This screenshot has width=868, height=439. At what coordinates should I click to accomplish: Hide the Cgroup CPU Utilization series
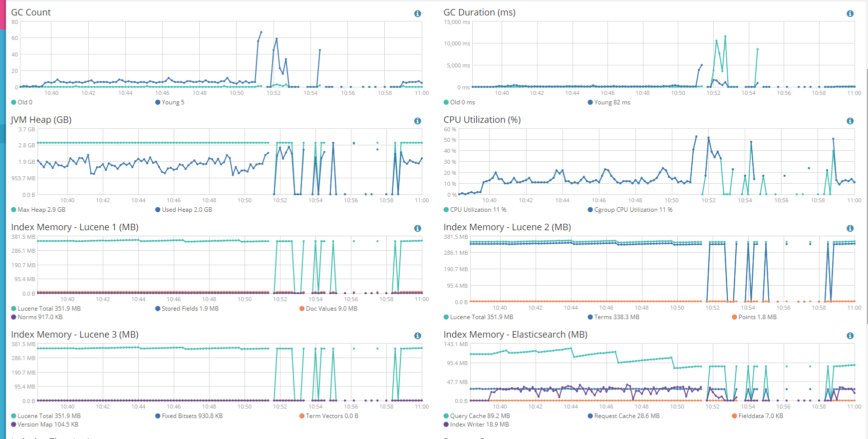(630, 210)
